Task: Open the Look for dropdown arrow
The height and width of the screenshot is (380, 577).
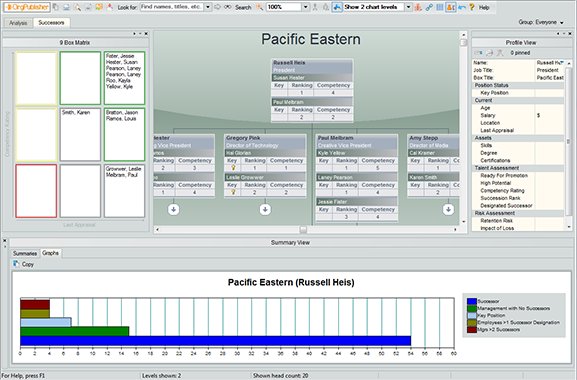Action: (208, 7)
